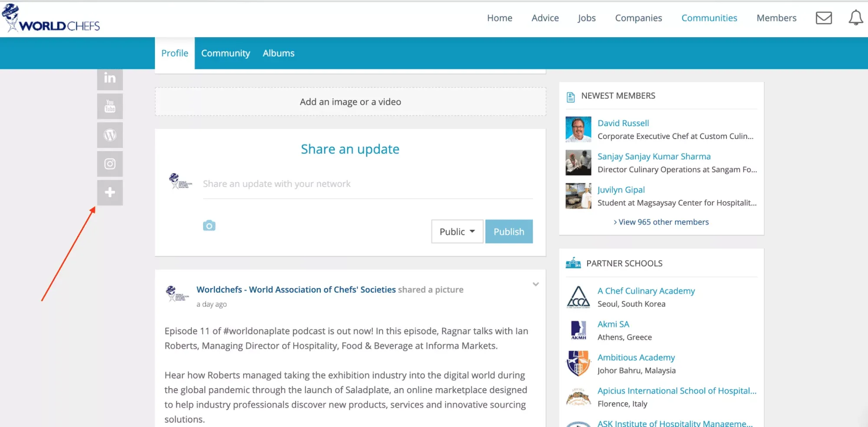Open A Chef Culinary Academy school logo
The height and width of the screenshot is (427, 868).
point(578,297)
